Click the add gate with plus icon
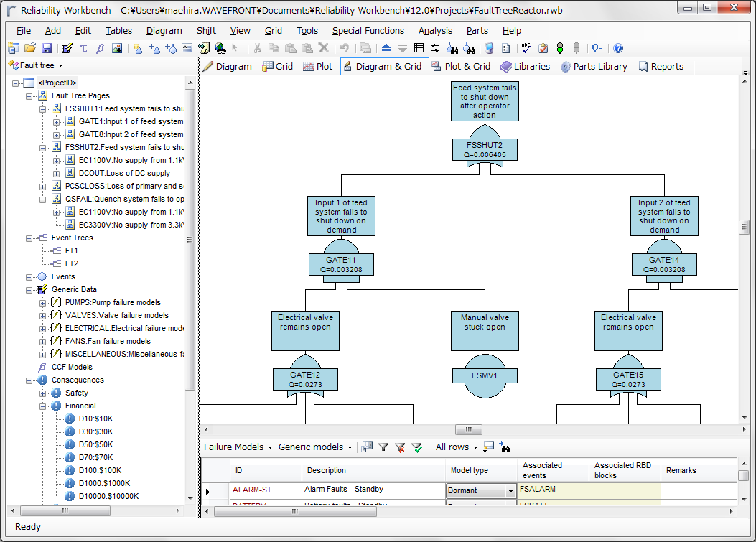This screenshot has height=542, width=756. [x=155, y=48]
